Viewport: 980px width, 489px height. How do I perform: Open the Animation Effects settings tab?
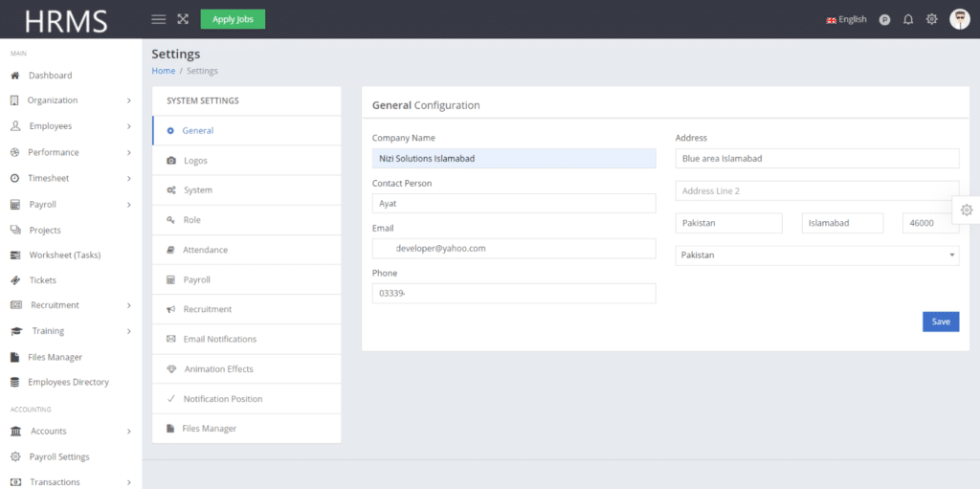tap(247, 369)
